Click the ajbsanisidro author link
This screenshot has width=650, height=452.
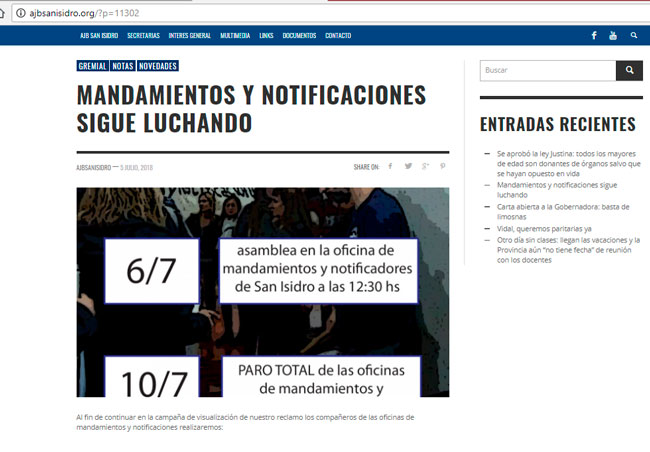pyautogui.click(x=94, y=168)
